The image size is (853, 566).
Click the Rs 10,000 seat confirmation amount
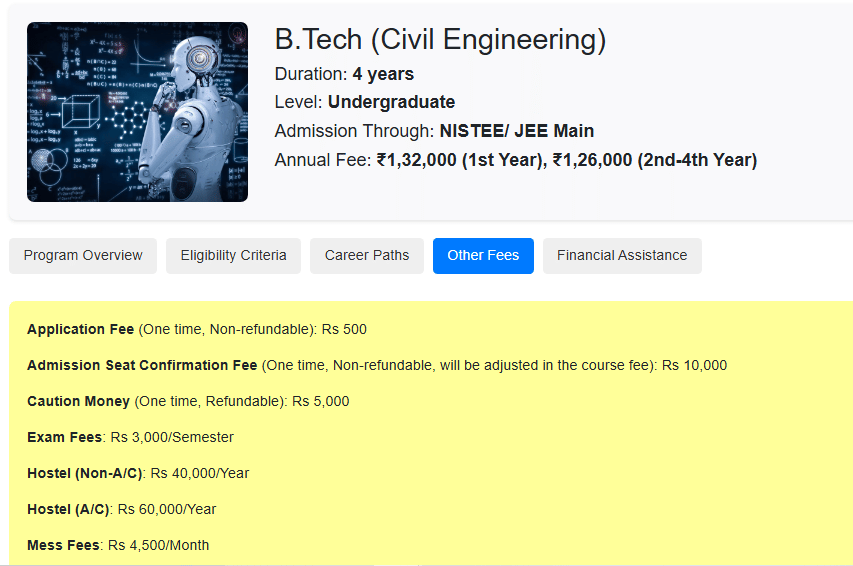click(694, 365)
